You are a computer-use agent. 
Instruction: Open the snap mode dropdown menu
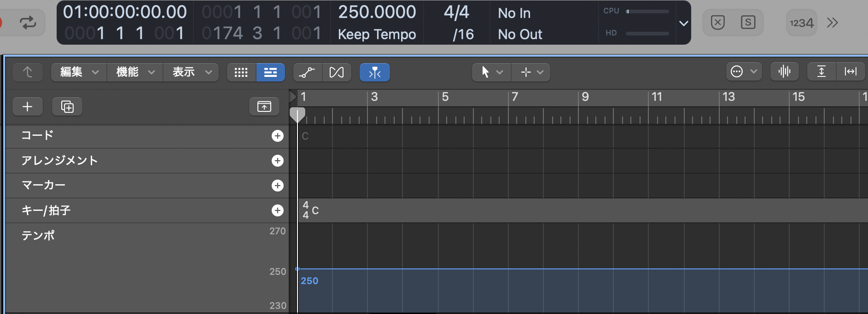pos(744,71)
